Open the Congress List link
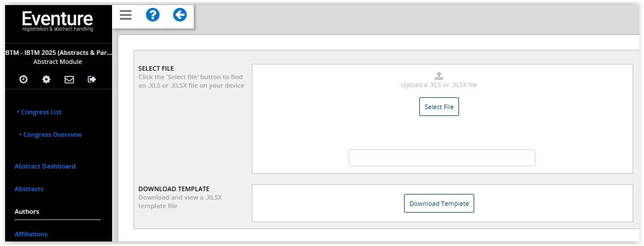 tap(41, 112)
